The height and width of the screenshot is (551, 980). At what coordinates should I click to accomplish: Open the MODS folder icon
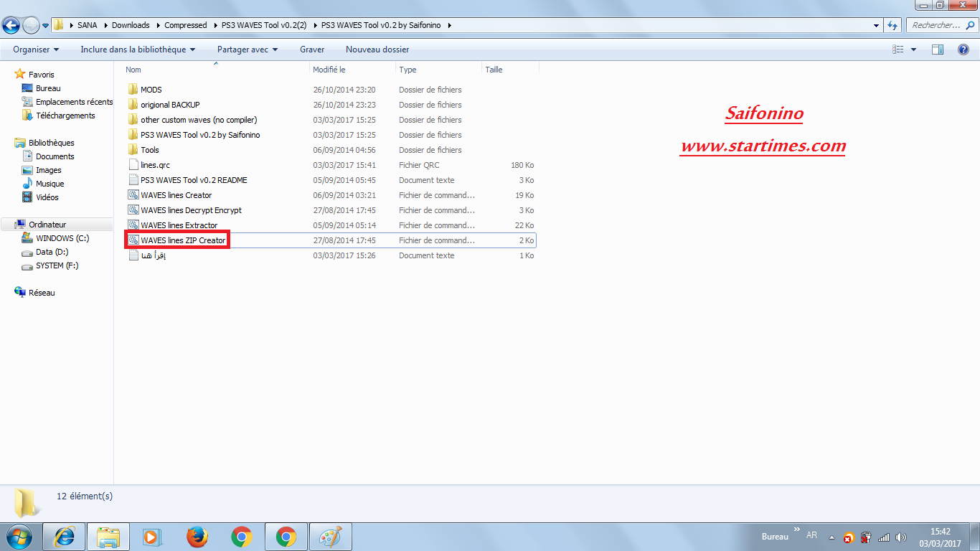(x=133, y=90)
